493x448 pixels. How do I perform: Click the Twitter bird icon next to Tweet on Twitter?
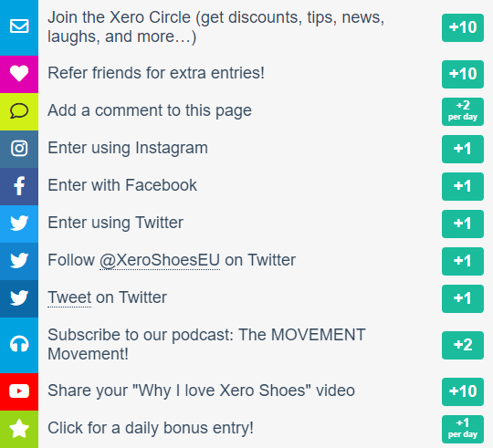(19, 297)
